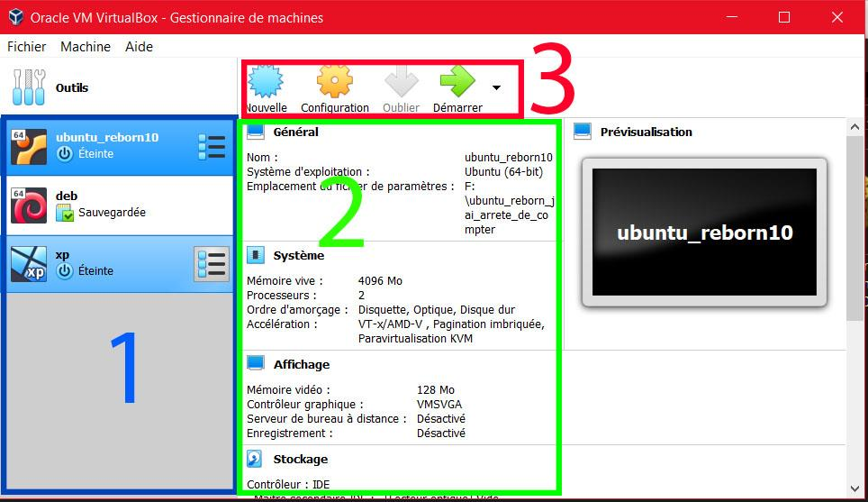Minimize the VirtualBox window
Screen dimensions: 868x502
click(732, 17)
